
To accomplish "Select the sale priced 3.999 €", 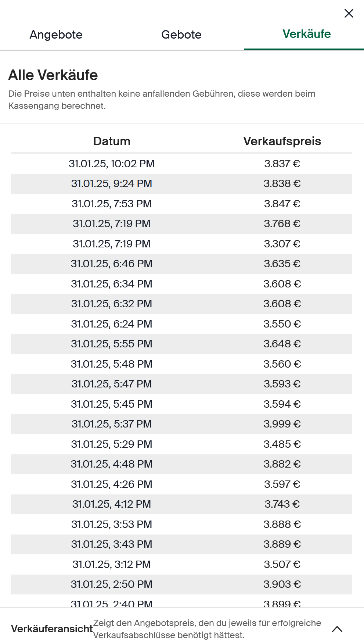I will coord(282,424).
